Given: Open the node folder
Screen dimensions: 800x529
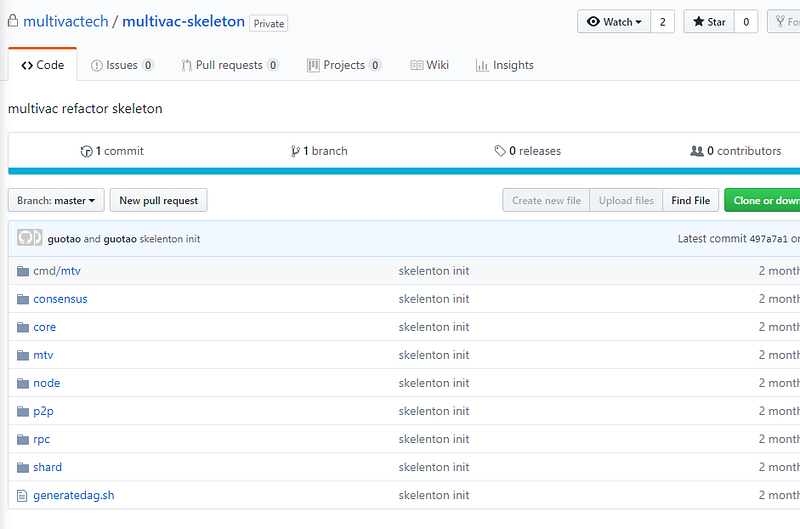Looking at the screenshot, I should pyautogui.click(x=46, y=383).
